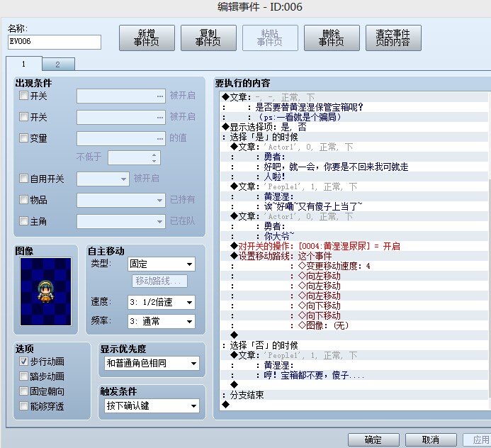Open the 触发条件 dropdown showing 按下确认键
This screenshot has width=491, height=448.
pyautogui.click(x=152, y=406)
